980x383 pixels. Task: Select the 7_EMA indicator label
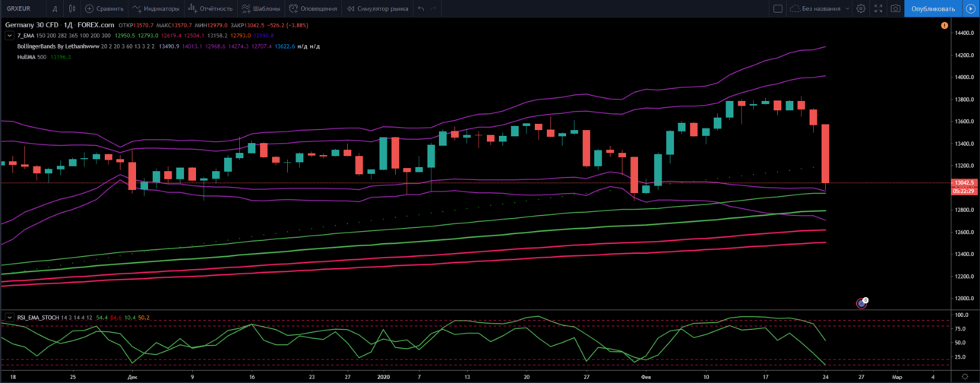pyautogui.click(x=25, y=35)
